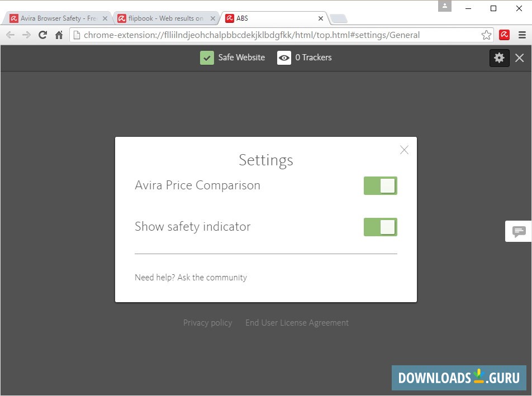Open a new browser tab
Image resolution: width=532 pixels, height=396 pixels.
(x=339, y=19)
